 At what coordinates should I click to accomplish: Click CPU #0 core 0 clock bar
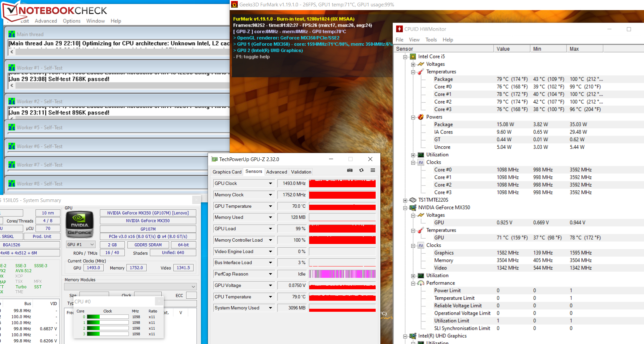(108, 317)
